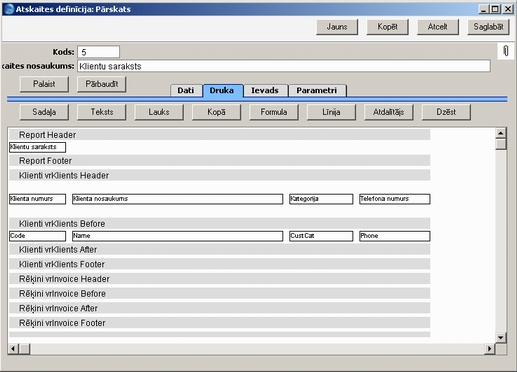Click the Kopēt button
Viewport: 517px width, 372px height.
coord(387,27)
